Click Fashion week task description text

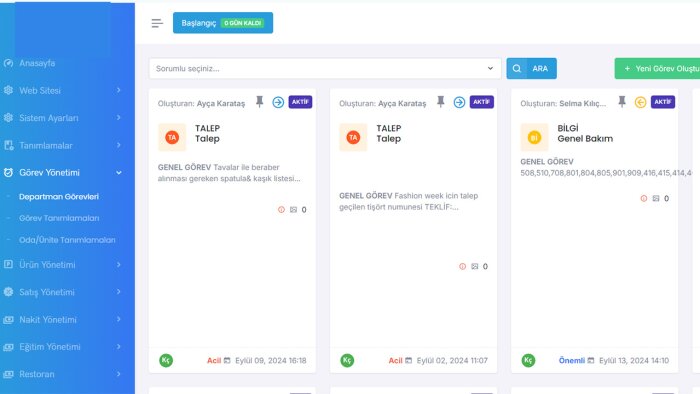(408, 201)
